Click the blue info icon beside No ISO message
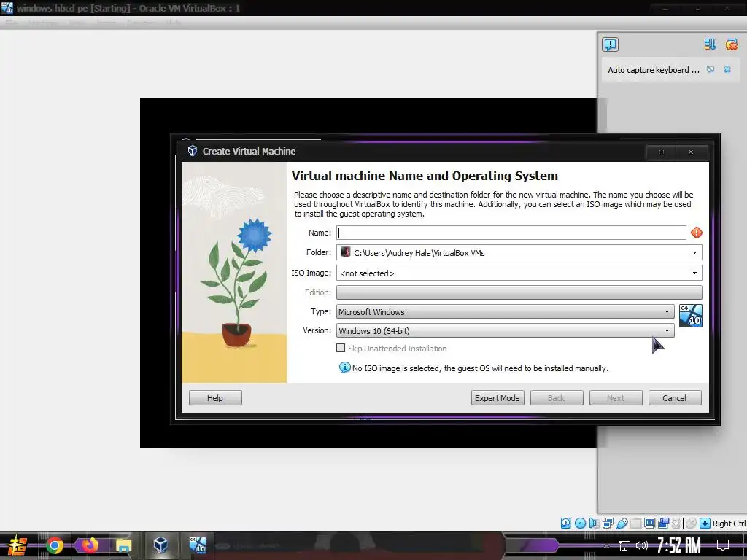The image size is (747, 560). pos(344,367)
